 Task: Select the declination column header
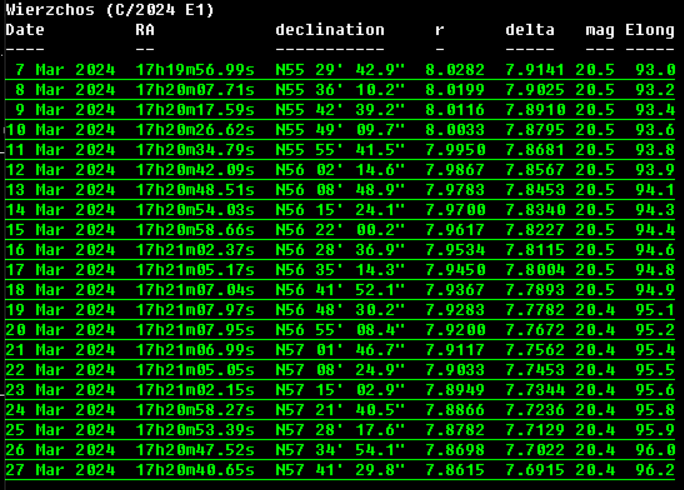tap(329, 30)
